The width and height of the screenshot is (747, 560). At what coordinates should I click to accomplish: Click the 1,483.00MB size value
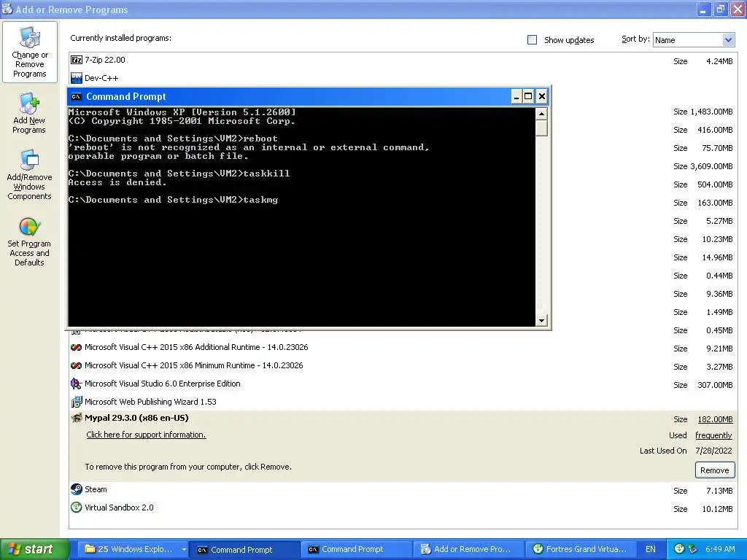click(712, 112)
